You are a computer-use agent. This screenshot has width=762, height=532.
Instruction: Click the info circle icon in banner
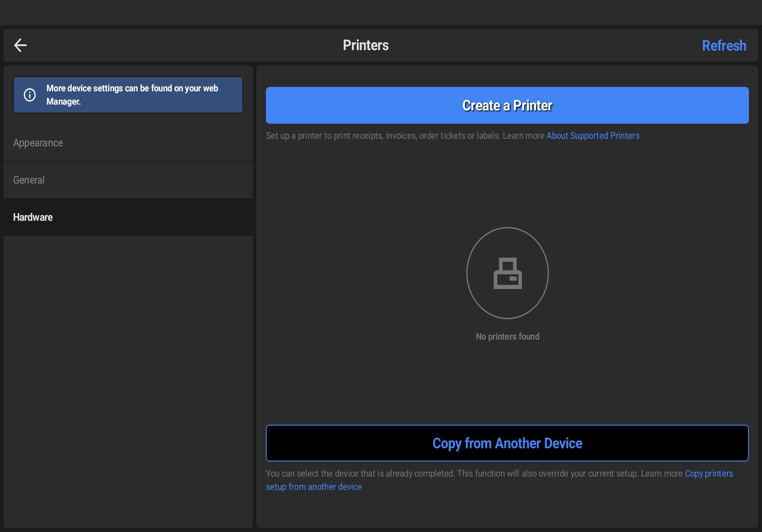pos(30,95)
